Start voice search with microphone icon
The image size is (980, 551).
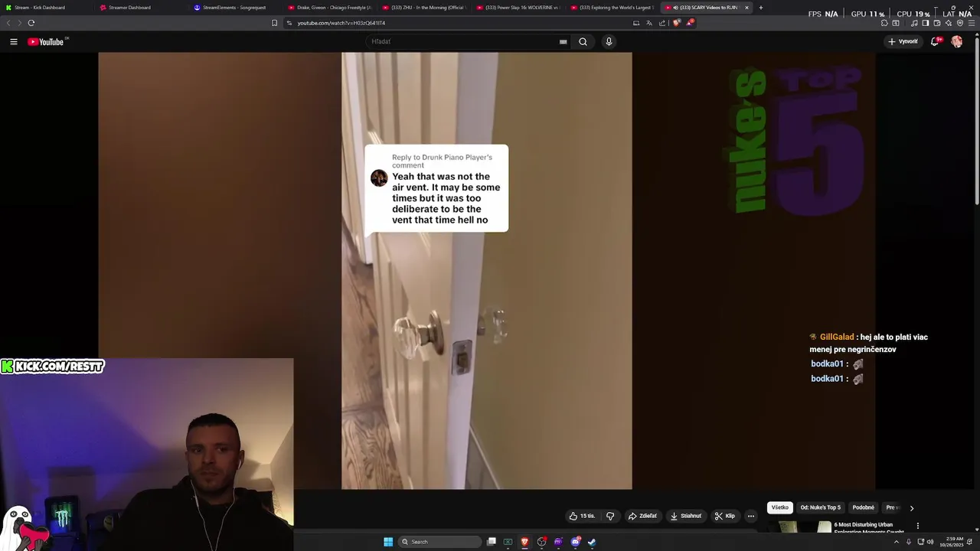tap(609, 42)
